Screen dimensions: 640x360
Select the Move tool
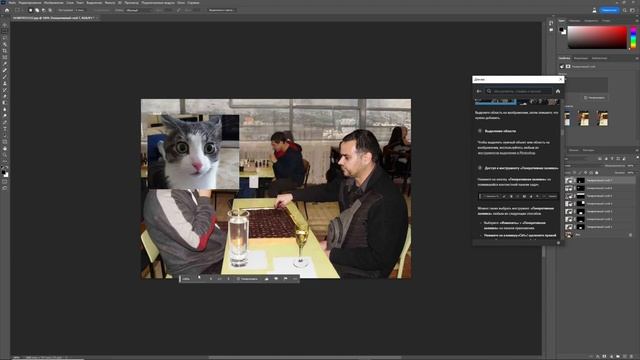click(5, 24)
